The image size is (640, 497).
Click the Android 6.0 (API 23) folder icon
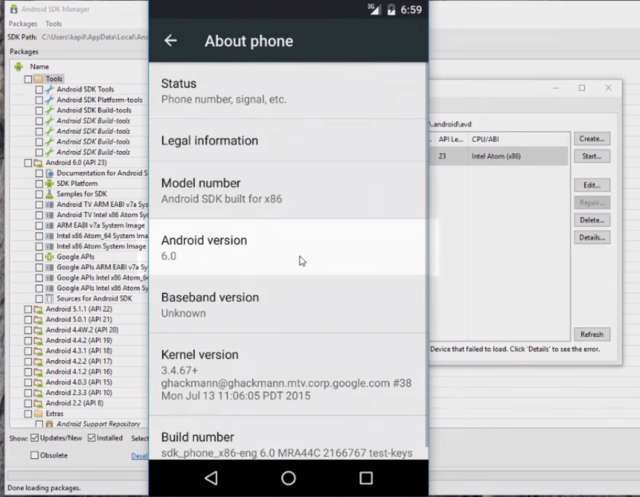coord(38,163)
